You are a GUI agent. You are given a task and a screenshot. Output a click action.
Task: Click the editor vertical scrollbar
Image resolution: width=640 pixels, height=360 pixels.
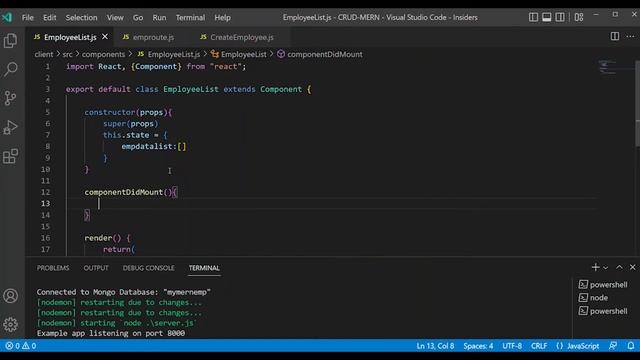(638, 103)
